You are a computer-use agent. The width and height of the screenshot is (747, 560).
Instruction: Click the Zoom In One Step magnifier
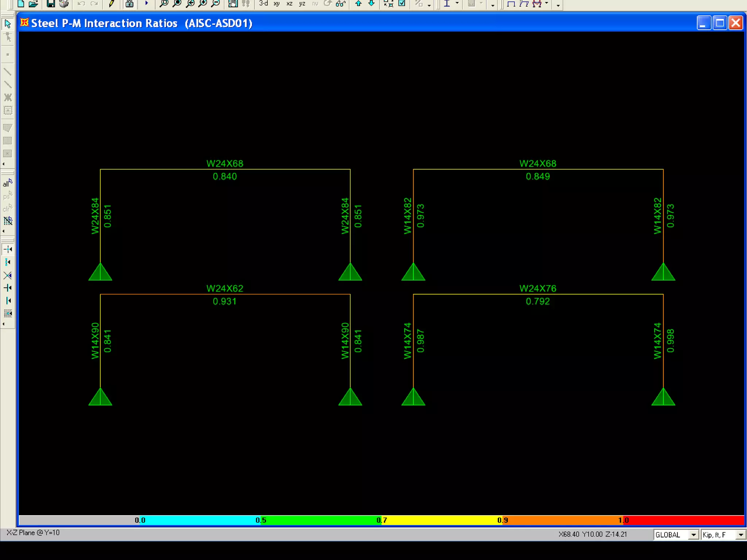pos(202,4)
